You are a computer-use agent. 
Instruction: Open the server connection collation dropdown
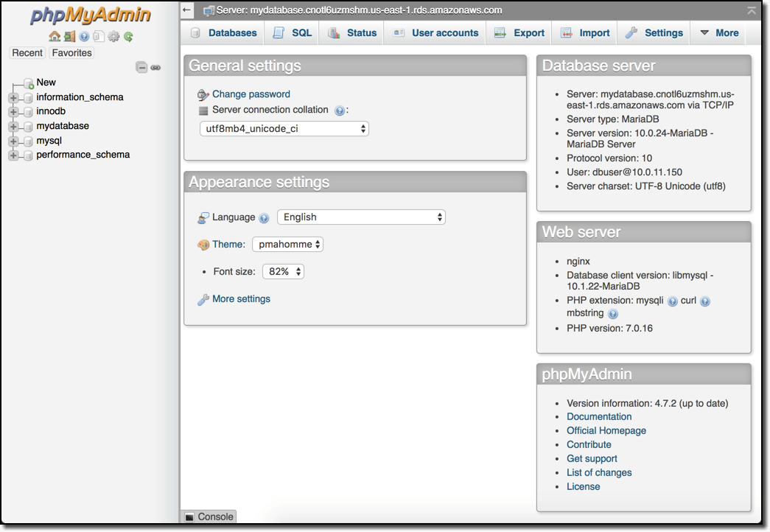coord(284,129)
